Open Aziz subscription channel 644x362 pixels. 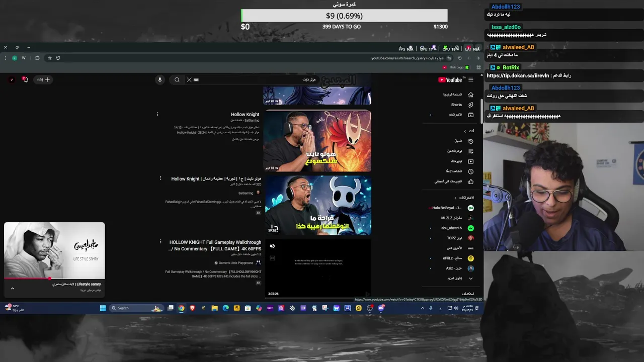tap(459, 268)
